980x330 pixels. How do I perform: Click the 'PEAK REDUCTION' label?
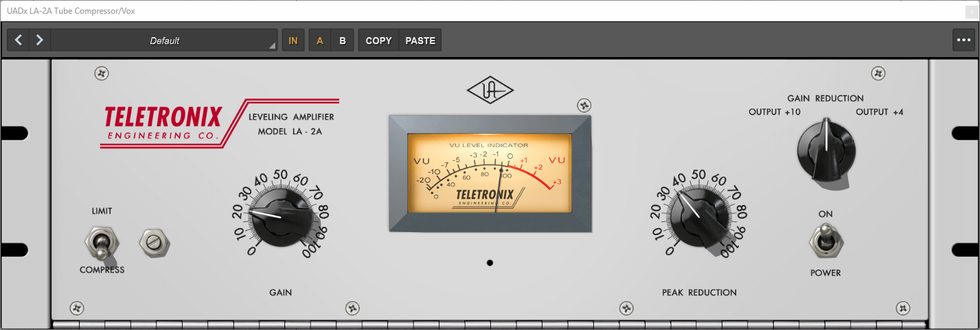click(699, 292)
